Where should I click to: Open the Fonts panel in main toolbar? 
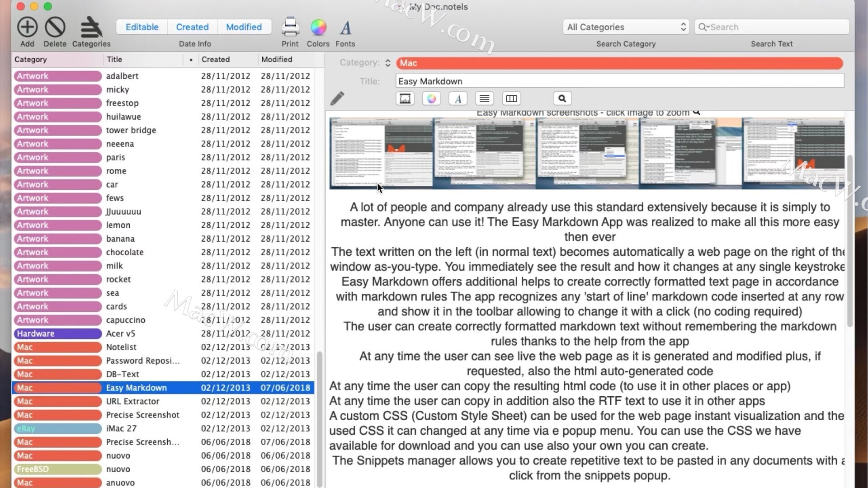346,28
